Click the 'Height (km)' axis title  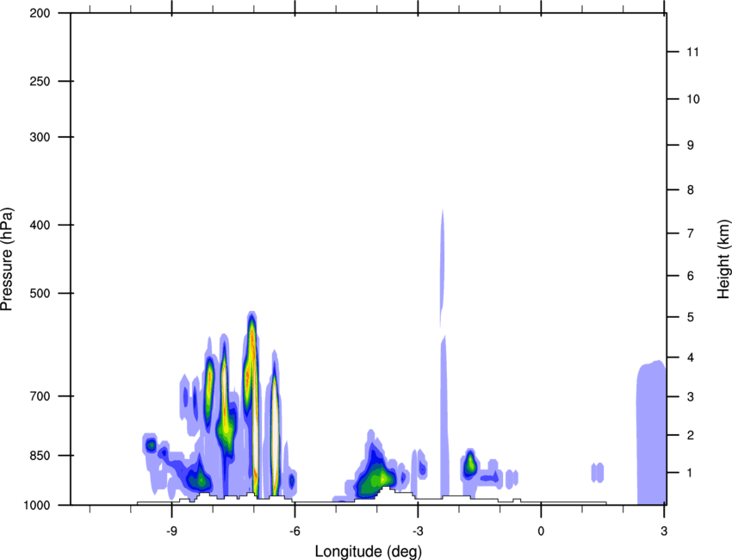[723, 258]
